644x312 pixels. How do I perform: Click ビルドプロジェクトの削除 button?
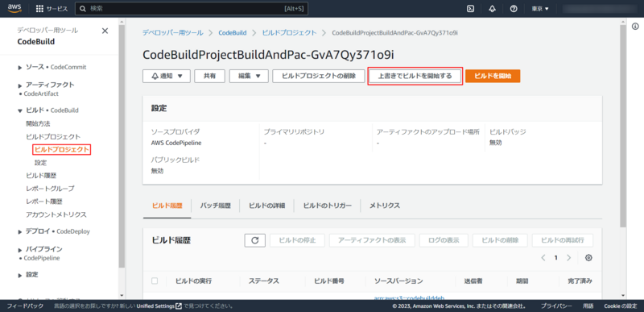point(319,76)
